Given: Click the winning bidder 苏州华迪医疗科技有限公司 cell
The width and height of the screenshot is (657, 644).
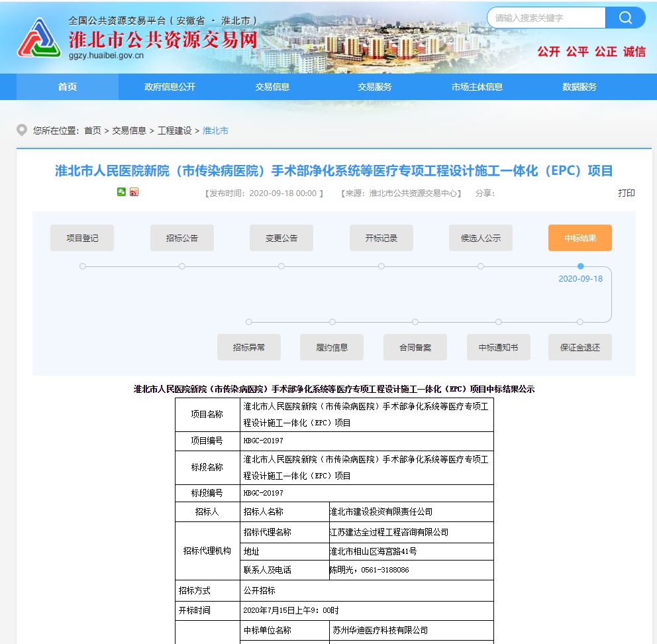Looking at the screenshot, I should [x=411, y=630].
